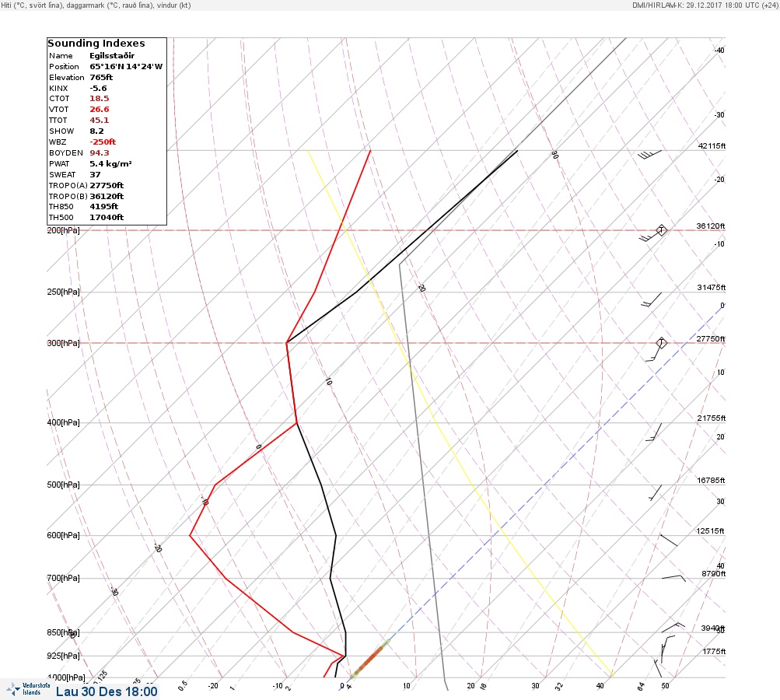Click the SWEAT value '37'

pyautogui.click(x=95, y=175)
